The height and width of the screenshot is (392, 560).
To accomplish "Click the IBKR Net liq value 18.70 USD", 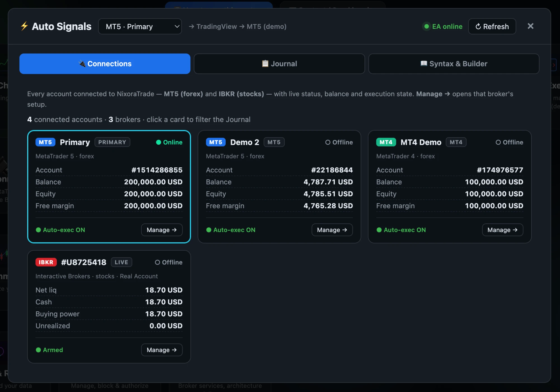I will click(x=164, y=290).
